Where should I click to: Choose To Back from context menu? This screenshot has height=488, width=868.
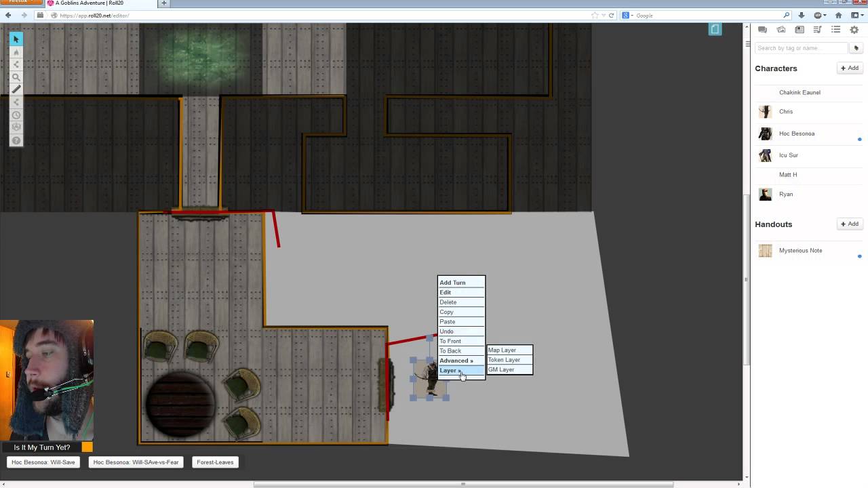coord(461,351)
